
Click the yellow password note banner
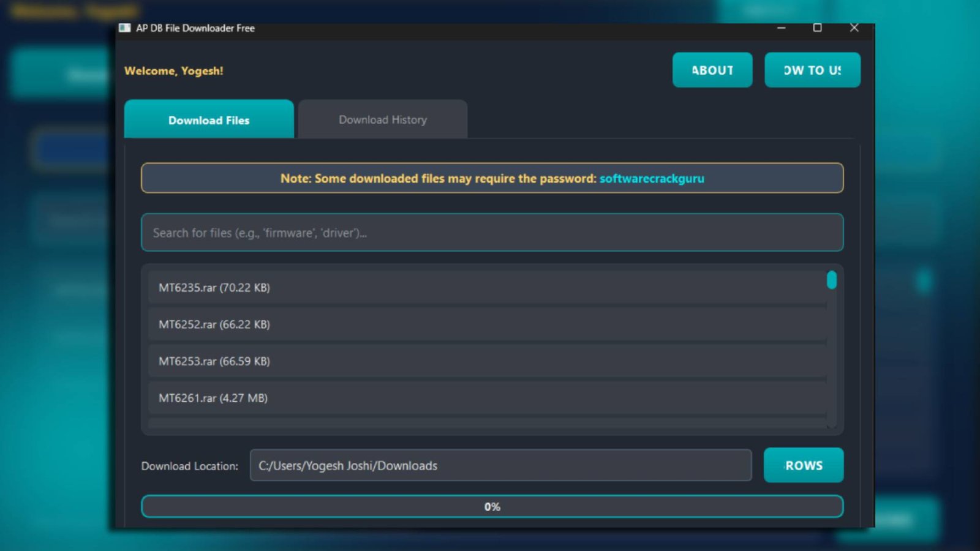coord(492,178)
